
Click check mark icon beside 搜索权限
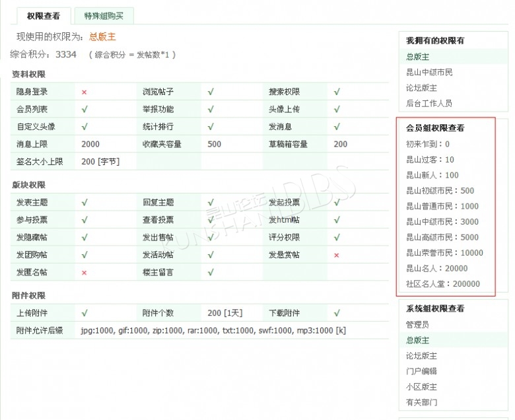(337, 92)
